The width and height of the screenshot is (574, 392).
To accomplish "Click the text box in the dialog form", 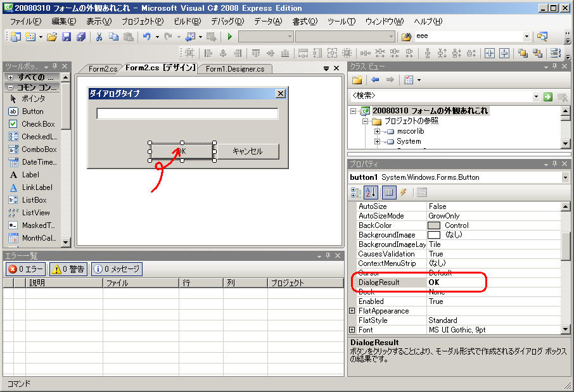I will coord(187,114).
